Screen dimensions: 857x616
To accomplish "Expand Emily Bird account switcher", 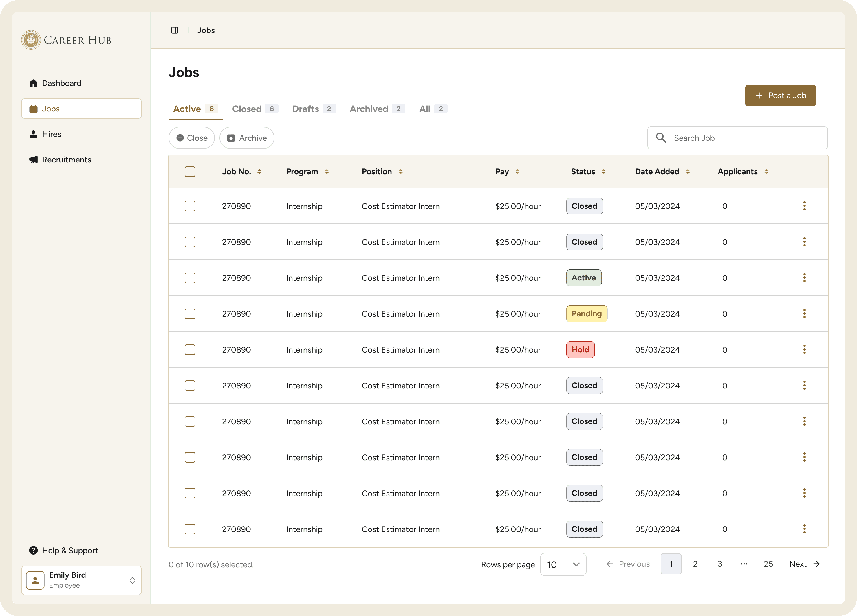I will tap(132, 580).
